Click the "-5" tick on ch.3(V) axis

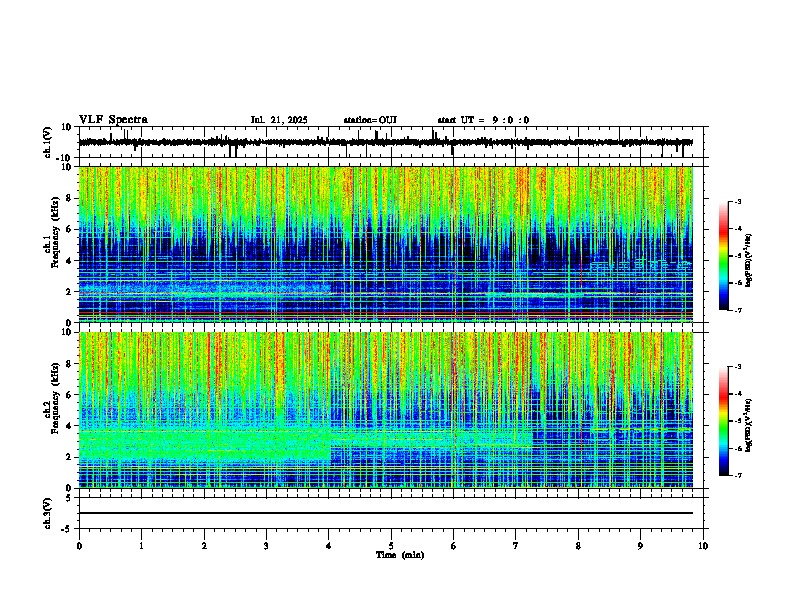point(68,529)
